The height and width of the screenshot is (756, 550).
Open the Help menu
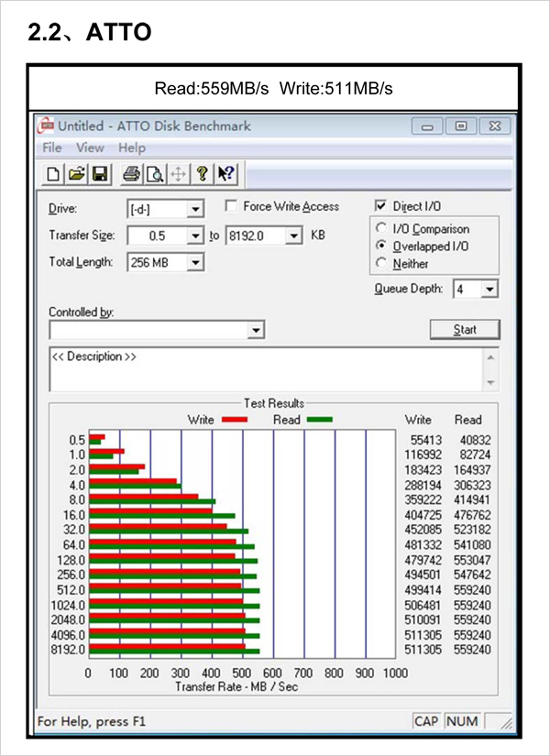[x=132, y=148]
